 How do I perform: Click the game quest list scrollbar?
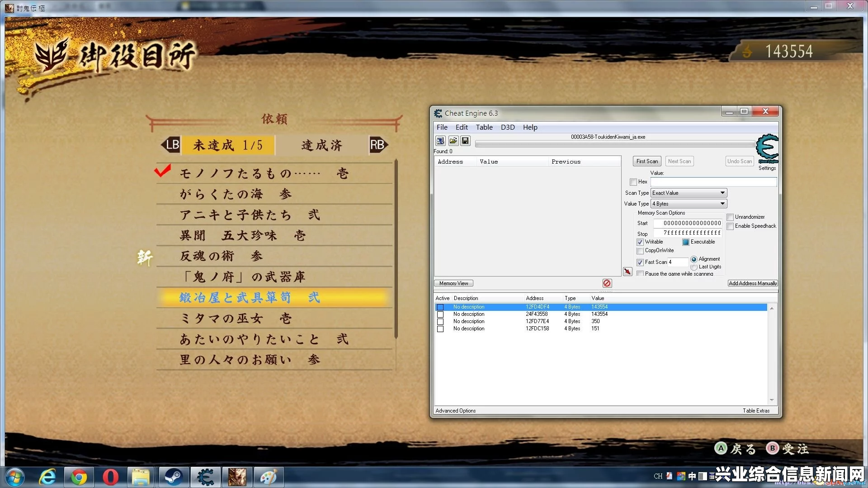[396, 249]
